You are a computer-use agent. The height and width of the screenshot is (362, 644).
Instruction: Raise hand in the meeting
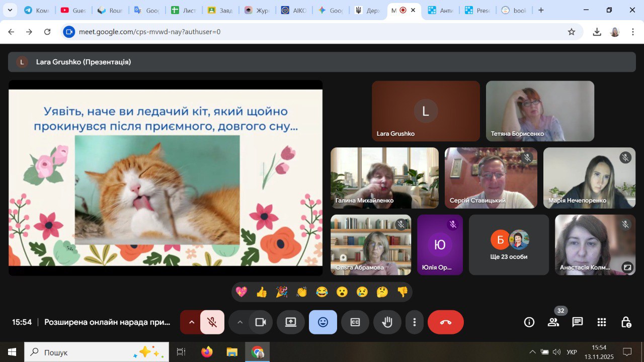point(387,322)
